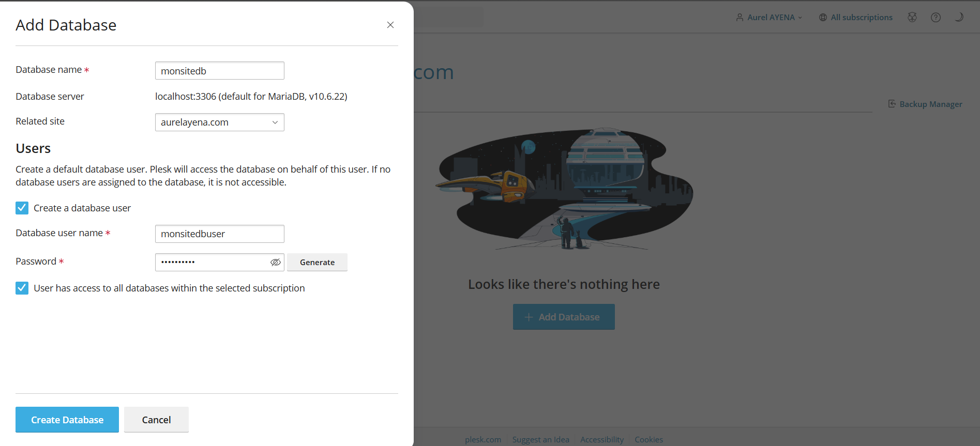Visit the plesk.com footer link
The width and height of the screenshot is (980, 446).
click(x=483, y=439)
